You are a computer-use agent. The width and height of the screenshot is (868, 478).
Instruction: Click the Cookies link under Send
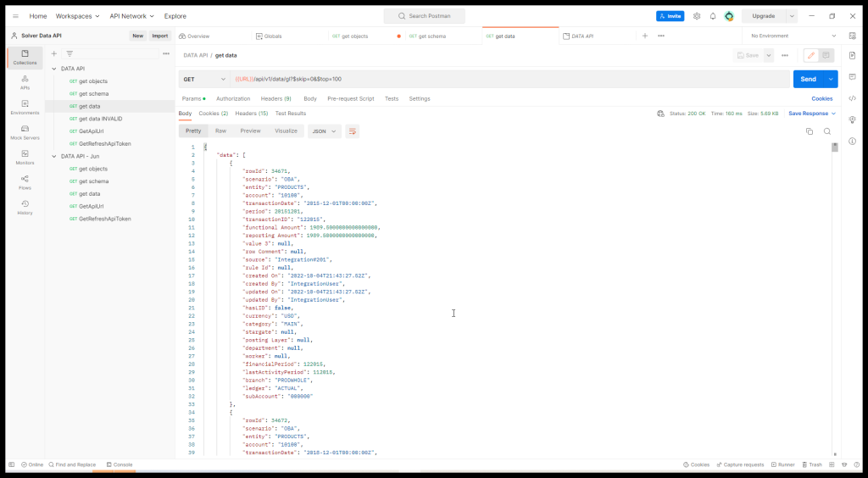coord(821,98)
